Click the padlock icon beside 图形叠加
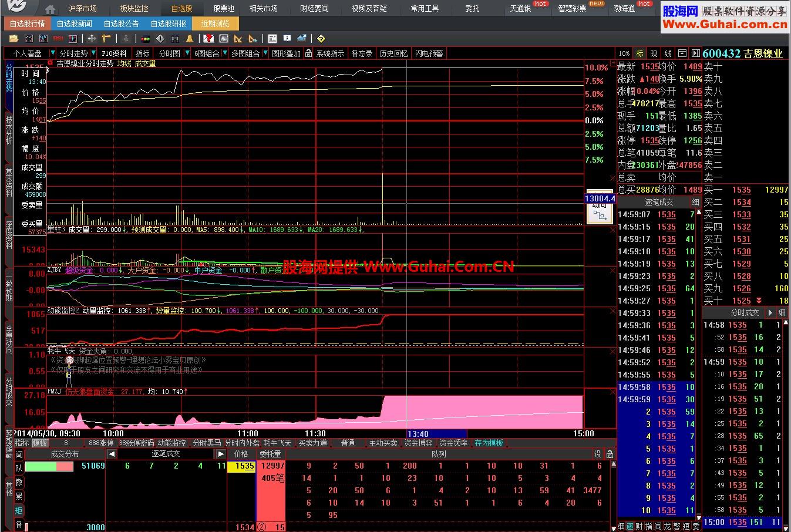791x532 pixels. 309,53
